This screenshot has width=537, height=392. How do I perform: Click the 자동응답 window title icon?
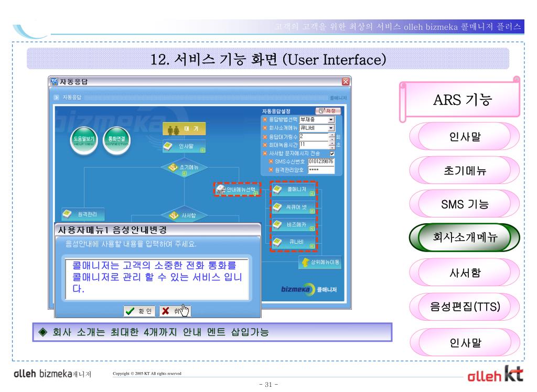pyautogui.click(x=54, y=81)
